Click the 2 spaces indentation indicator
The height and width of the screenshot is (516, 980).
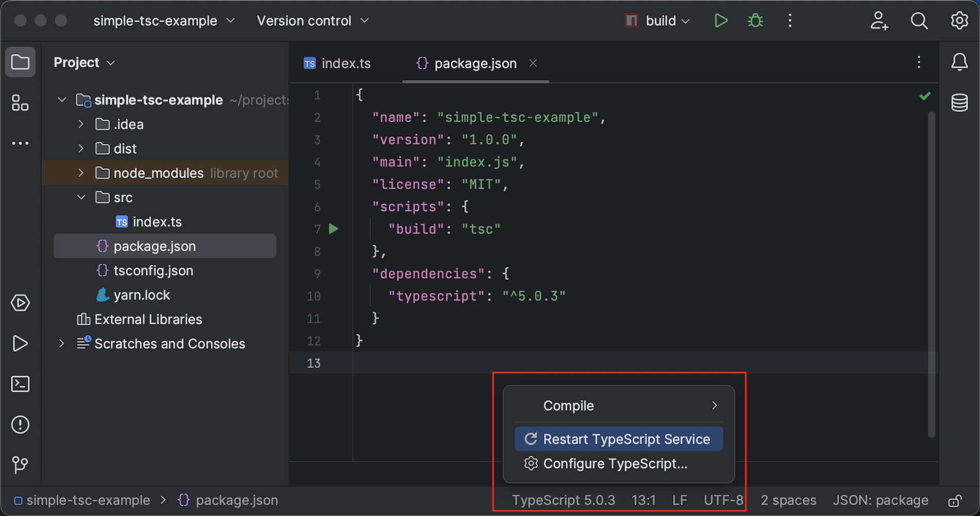coord(788,499)
